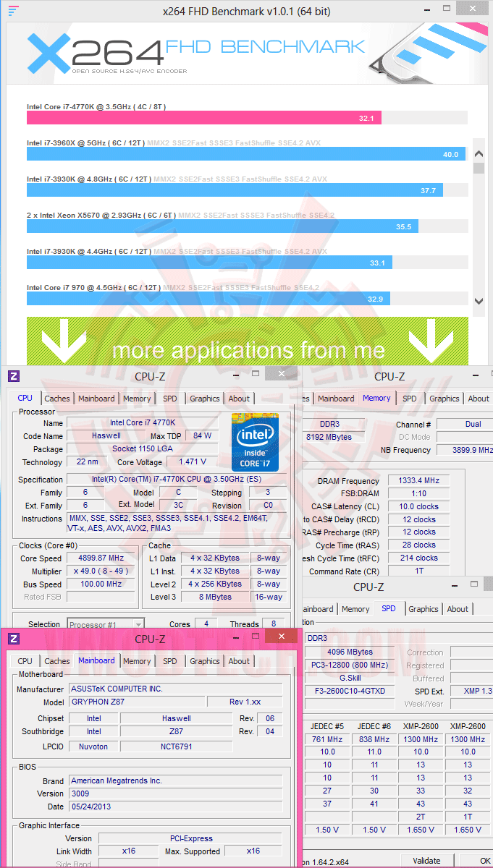Click the Core Voltage value 1.471 V
The height and width of the screenshot is (868, 493).
point(191,461)
